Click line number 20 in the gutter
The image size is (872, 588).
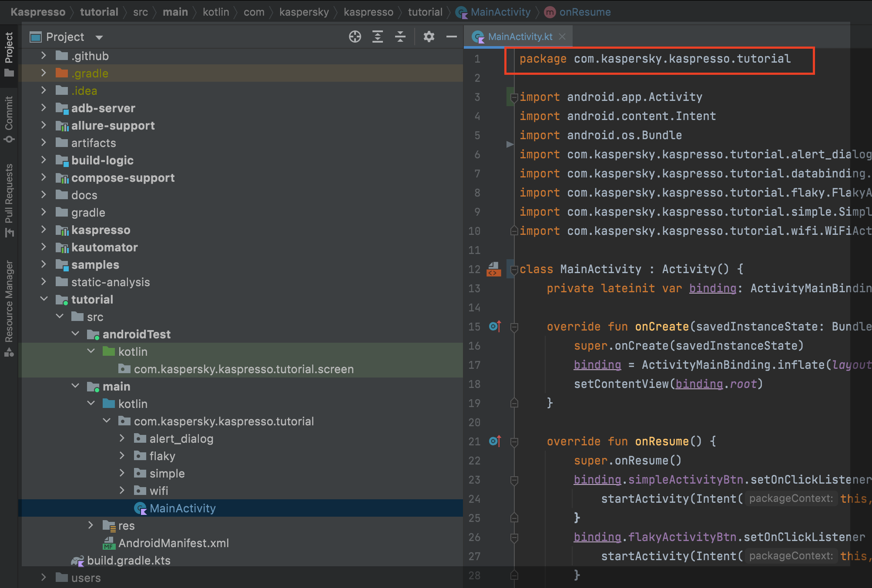point(474,422)
